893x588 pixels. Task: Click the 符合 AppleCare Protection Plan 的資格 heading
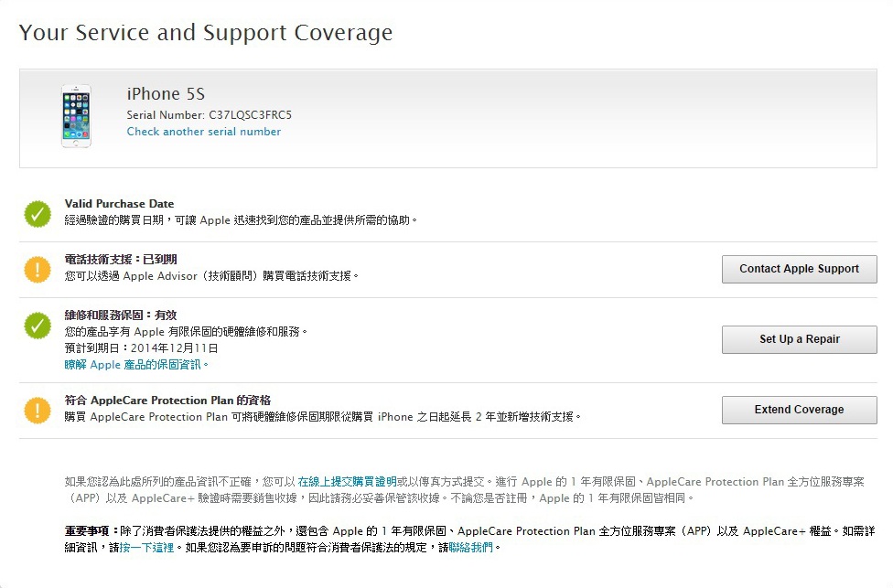pyautogui.click(x=167, y=401)
